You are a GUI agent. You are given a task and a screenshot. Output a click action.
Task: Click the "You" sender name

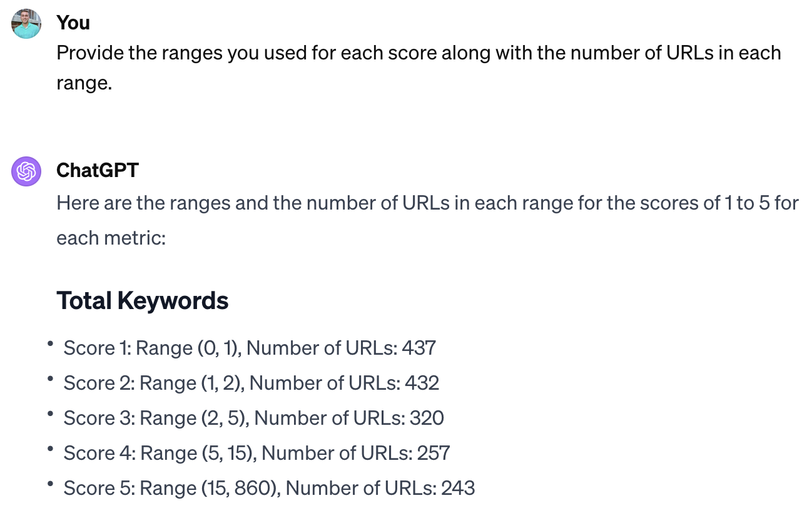tap(73, 23)
